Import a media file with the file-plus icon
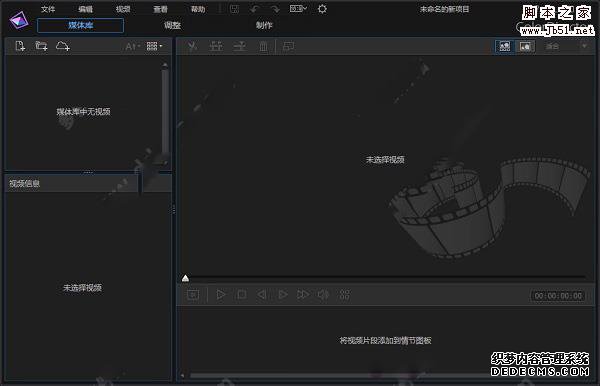This screenshot has width=600, height=386. click(20, 46)
